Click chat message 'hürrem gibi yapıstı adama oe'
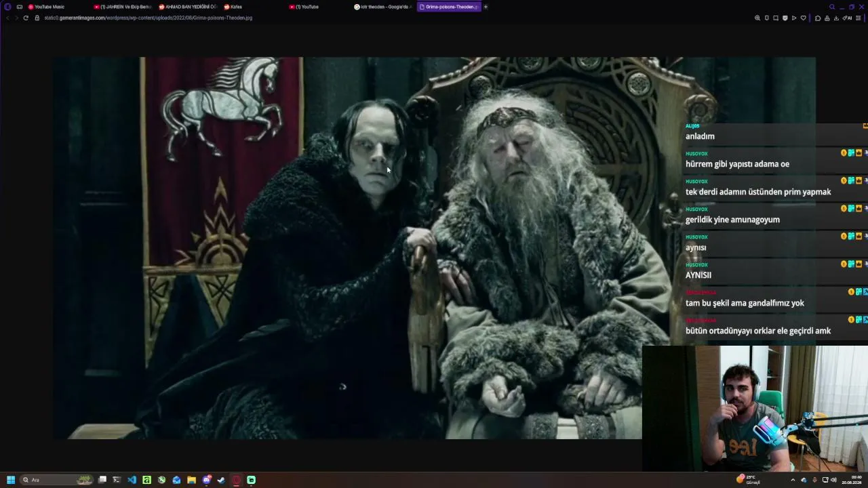Image resolution: width=868 pixels, height=488 pixels. pyautogui.click(x=737, y=164)
